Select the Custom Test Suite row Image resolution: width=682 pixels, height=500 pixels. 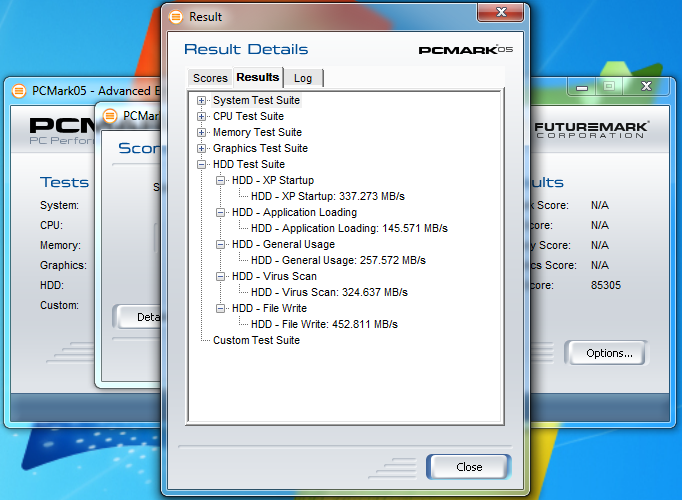click(256, 340)
